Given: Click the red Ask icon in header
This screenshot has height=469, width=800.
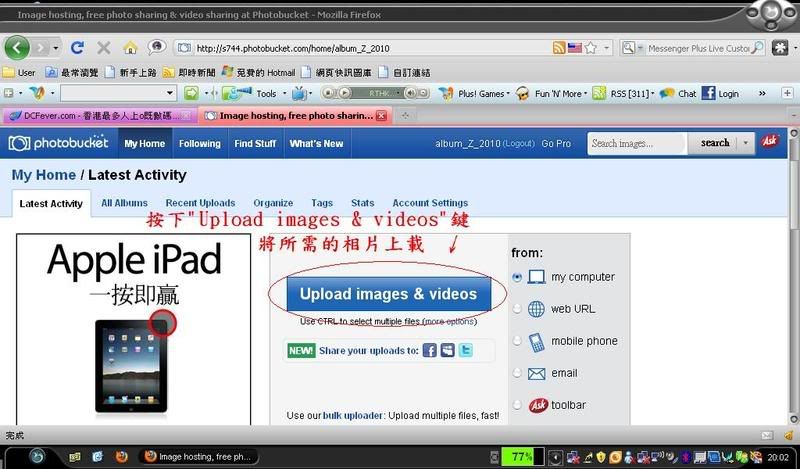Looking at the screenshot, I should [x=770, y=141].
